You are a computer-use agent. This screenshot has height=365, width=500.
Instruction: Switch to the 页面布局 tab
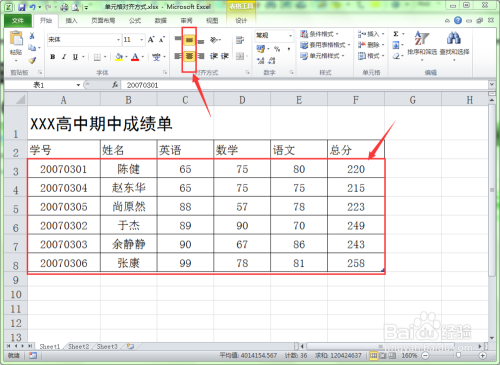point(103,21)
